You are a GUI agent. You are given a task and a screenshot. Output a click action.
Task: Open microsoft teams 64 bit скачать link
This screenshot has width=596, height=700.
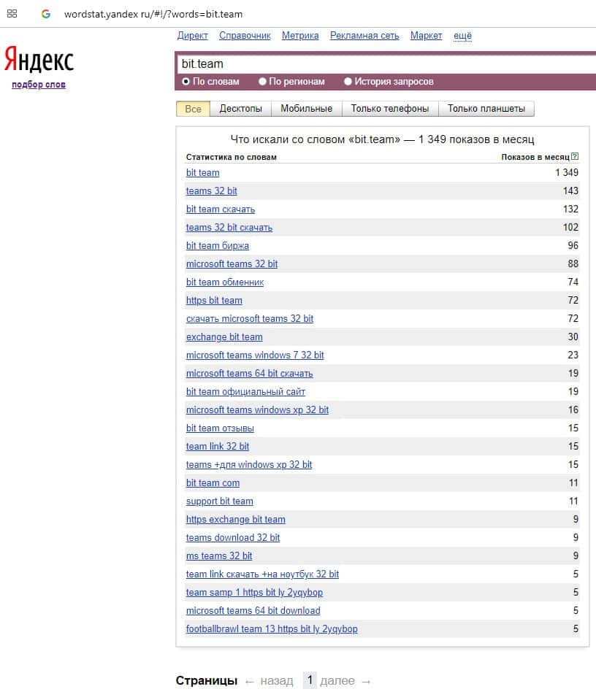[x=249, y=374]
